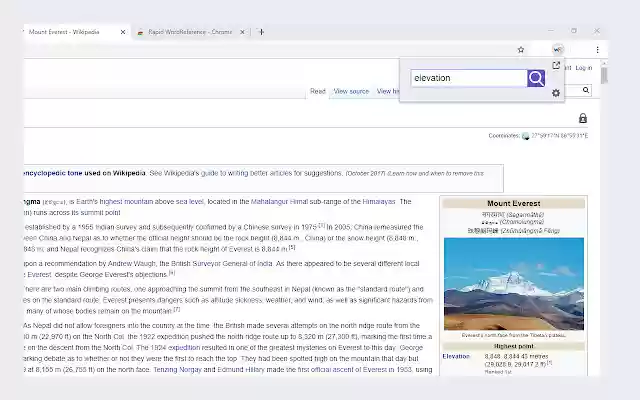
Task: Open the popup settings gear icon
Action: pos(556,93)
